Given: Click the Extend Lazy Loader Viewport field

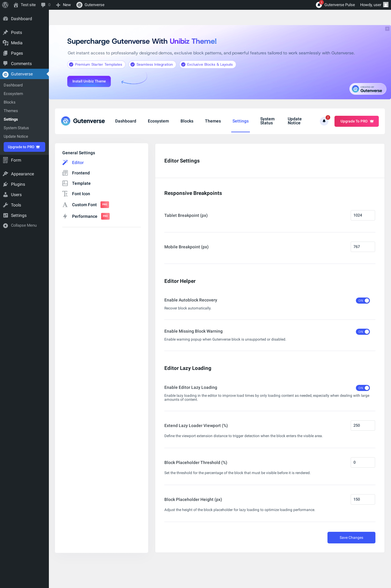Looking at the screenshot, I should click(x=363, y=425).
